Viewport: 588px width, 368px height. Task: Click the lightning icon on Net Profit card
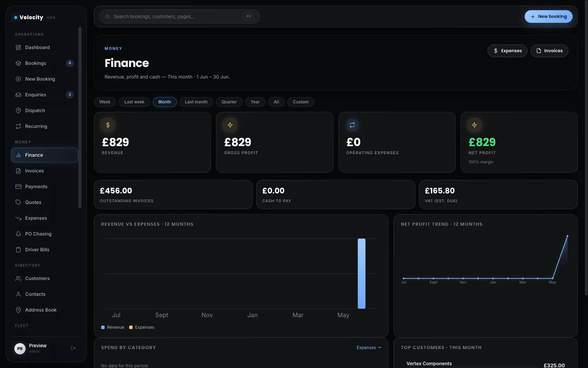474,125
